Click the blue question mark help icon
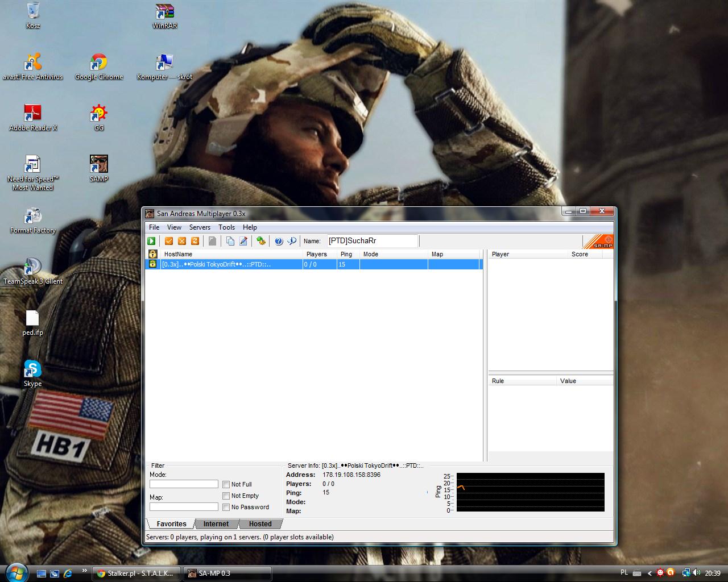Viewport: 728px width, 582px height. 279,241
